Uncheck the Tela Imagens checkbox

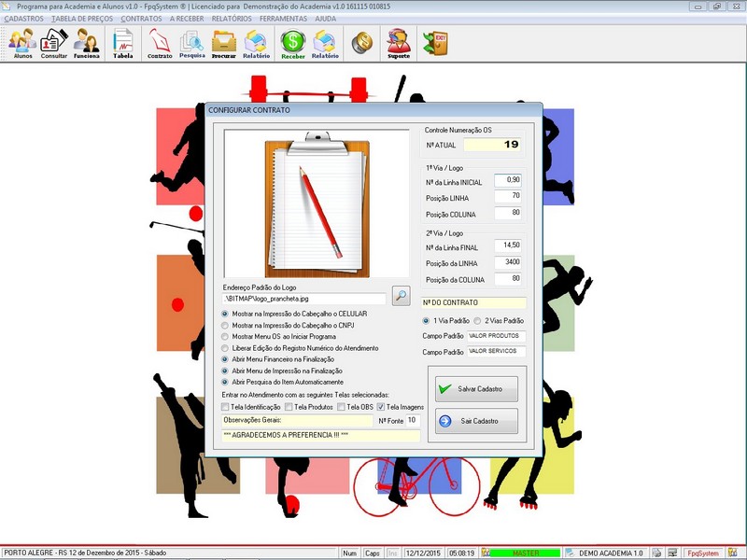coord(381,407)
